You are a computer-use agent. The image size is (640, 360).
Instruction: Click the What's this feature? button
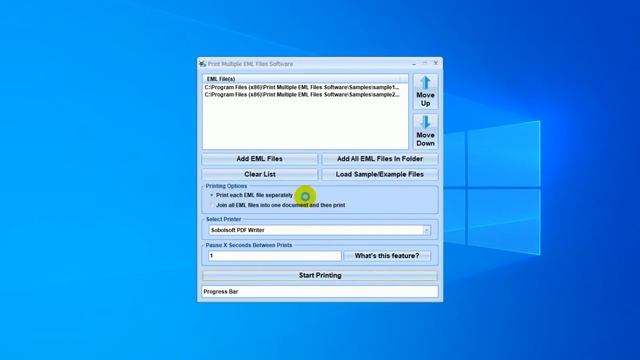click(387, 256)
